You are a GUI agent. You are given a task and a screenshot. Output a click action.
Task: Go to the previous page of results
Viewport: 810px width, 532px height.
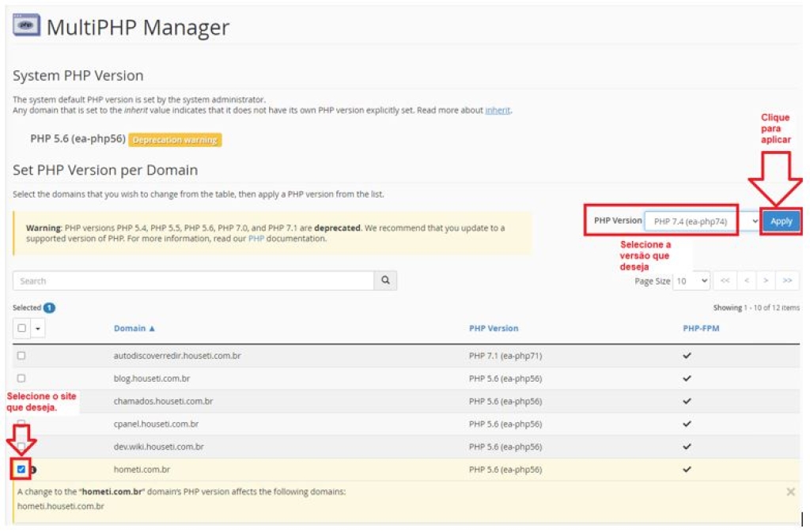click(x=747, y=281)
